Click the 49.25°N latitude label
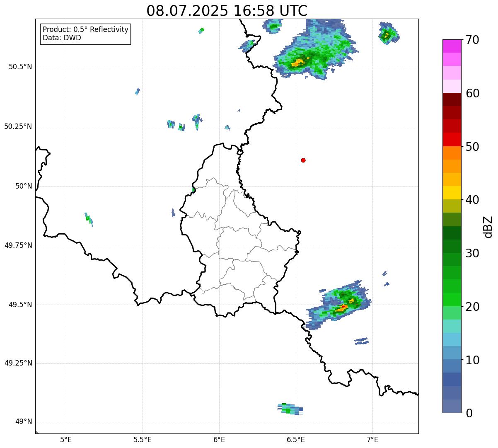Viewport: 498px width, 448px height. [x=18, y=363]
